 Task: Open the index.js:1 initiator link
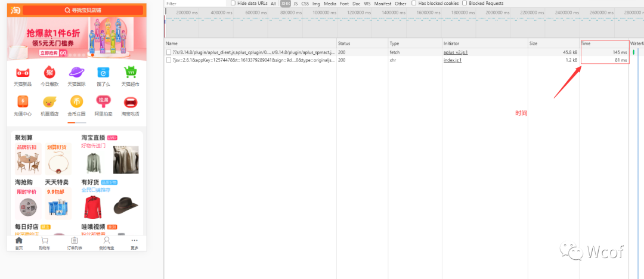tap(453, 60)
